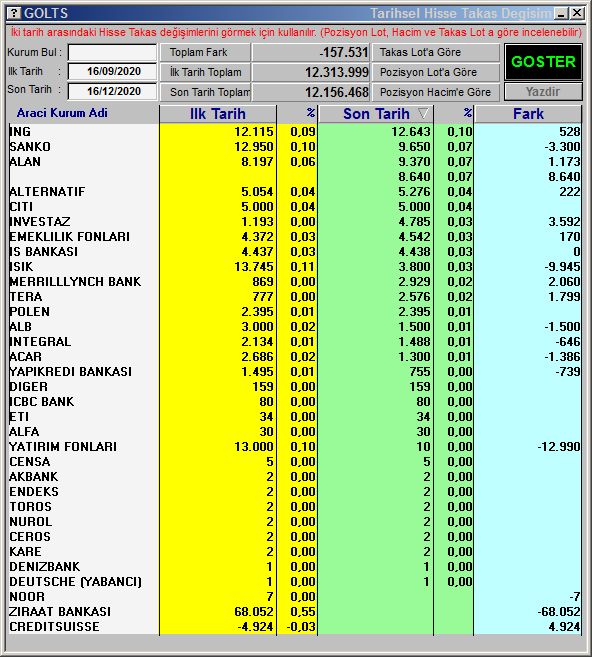Minimize the GOLTS window
This screenshot has height=657, width=592.
click(x=561, y=13)
